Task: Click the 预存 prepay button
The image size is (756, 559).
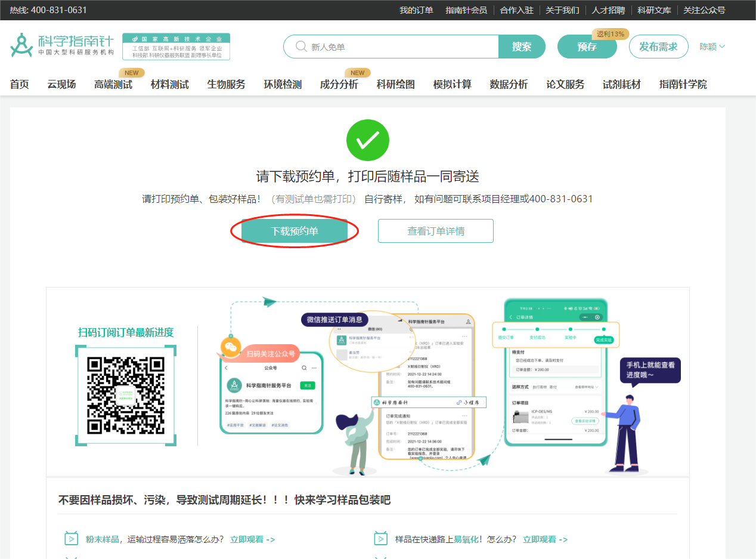Action: pos(587,46)
